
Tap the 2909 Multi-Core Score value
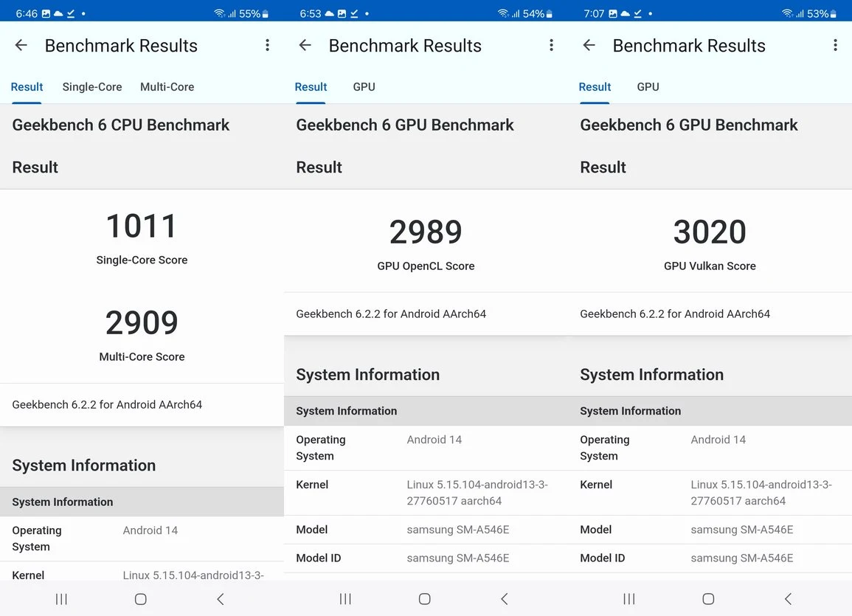(142, 322)
